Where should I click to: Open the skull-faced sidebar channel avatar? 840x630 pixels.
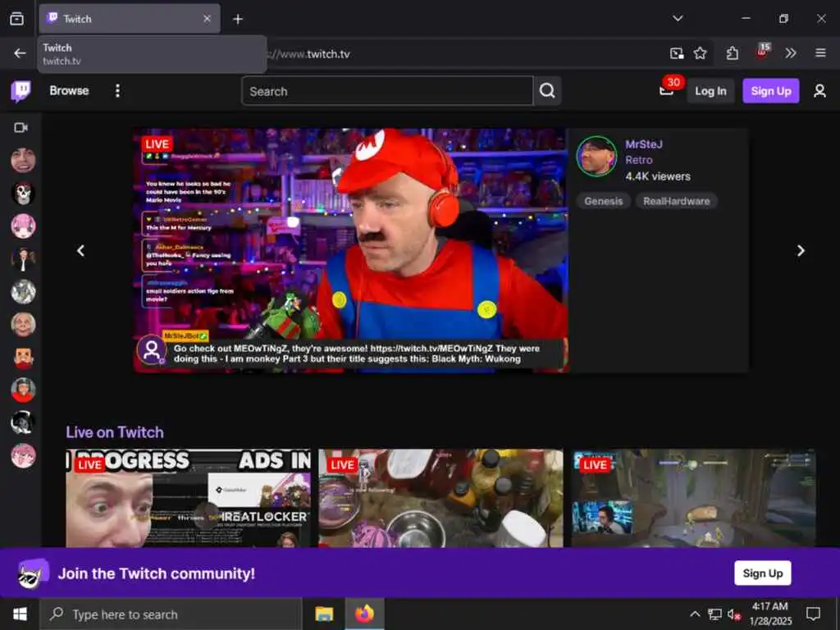[x=23, y=194]
